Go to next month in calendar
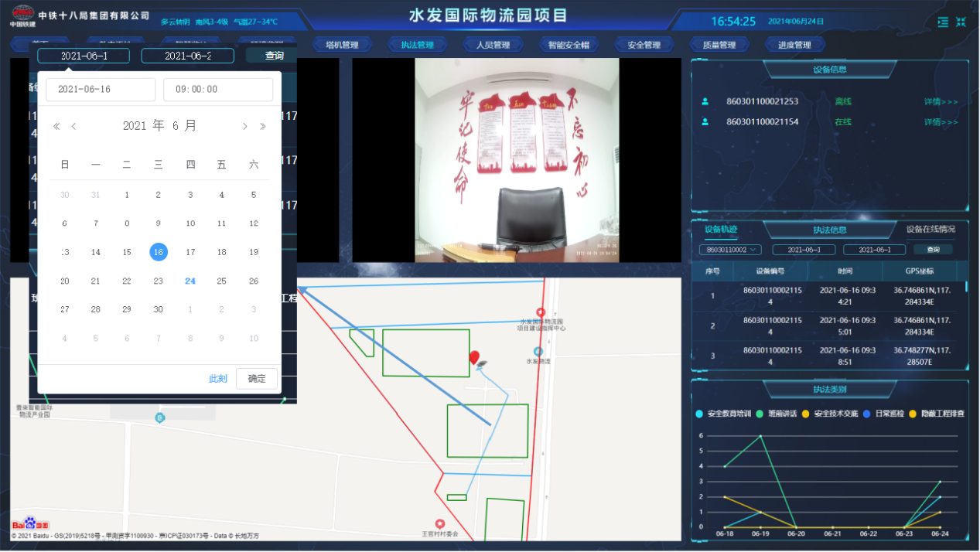 (245, 127)
